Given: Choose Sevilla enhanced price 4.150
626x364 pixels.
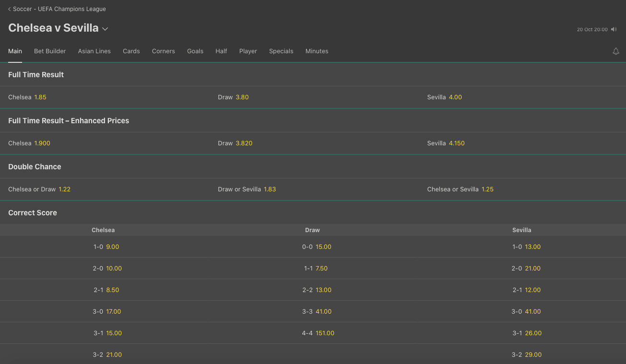Looking at the screenshot, I should 456,143.
